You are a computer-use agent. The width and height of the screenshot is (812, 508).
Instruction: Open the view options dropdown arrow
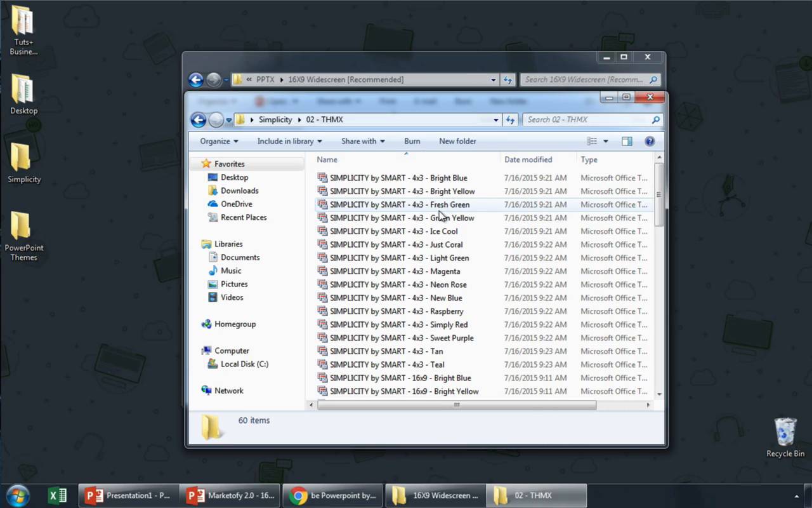click(606, 141)
